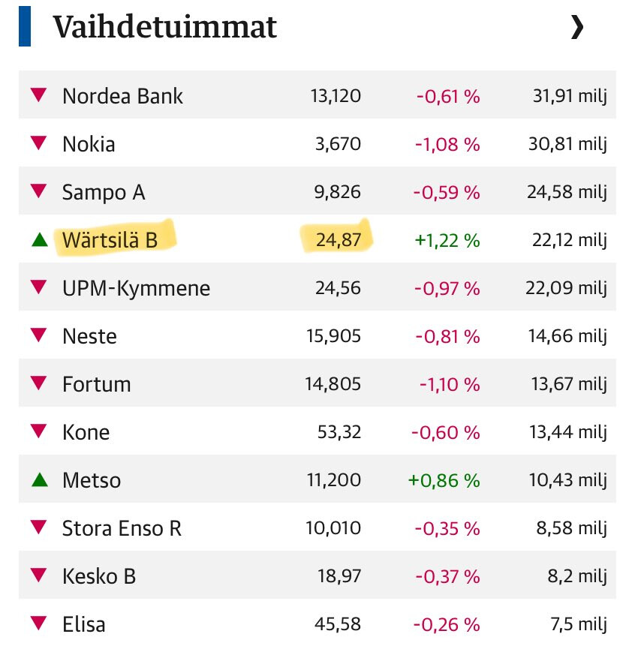Click Wärtsilä B price 24,87
This screenshot has height=658, width=644.
[x=338, y=240]
